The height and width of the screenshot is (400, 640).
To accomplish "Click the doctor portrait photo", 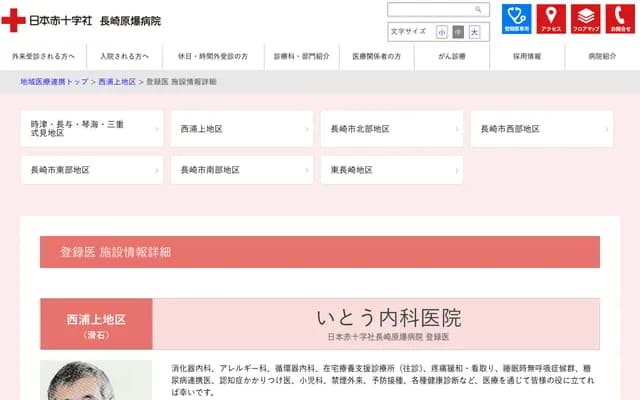I will pyautogui.click(x=96, y=380).
